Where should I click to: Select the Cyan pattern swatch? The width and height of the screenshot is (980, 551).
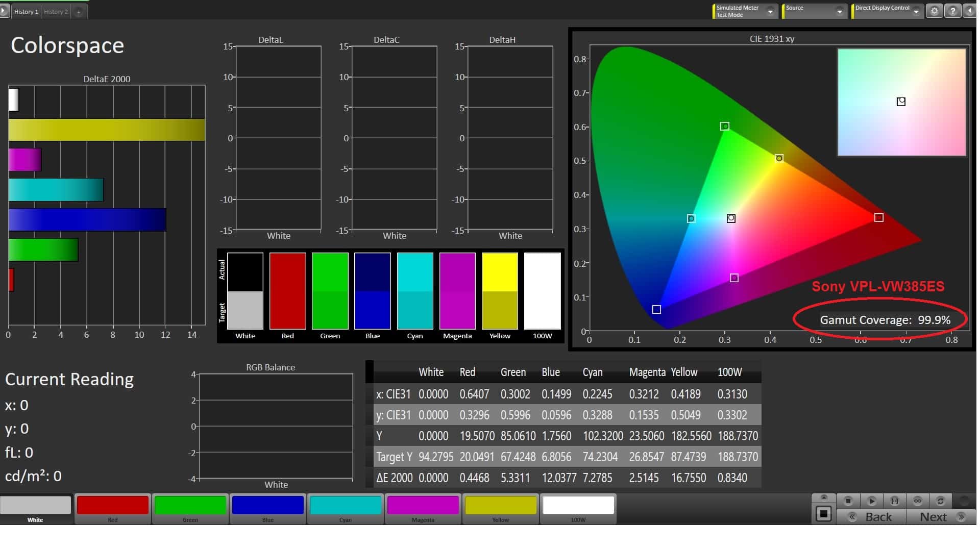(x=346, y=509)
